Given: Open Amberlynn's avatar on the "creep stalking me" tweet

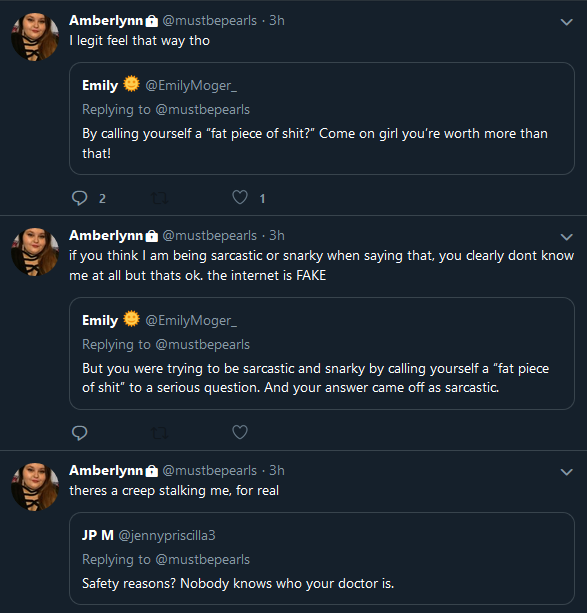Looking at the screenshot, I should 35,487.
